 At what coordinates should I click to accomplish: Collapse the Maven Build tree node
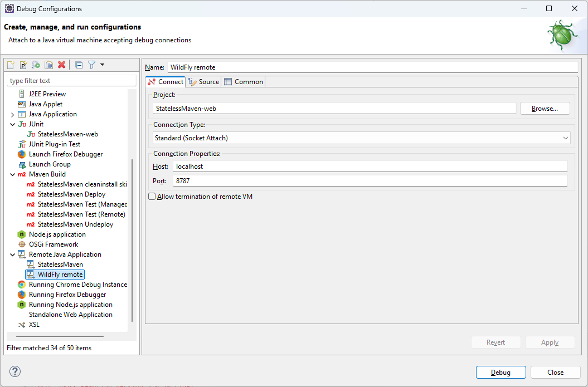tap(12, 174)
